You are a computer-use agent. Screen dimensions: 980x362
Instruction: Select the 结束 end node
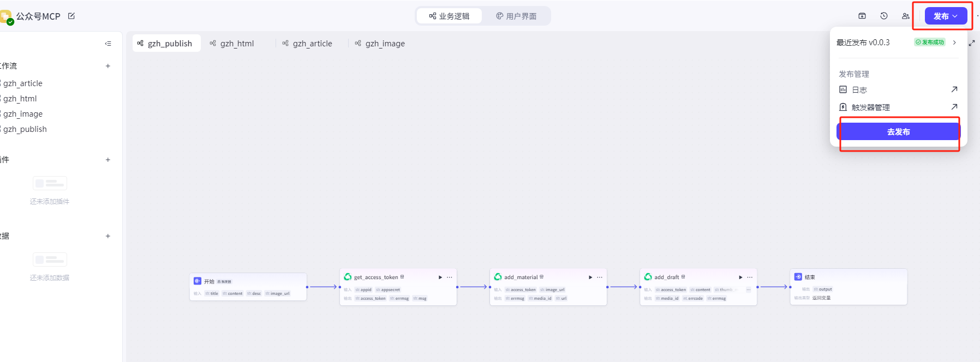pos(848,287)
